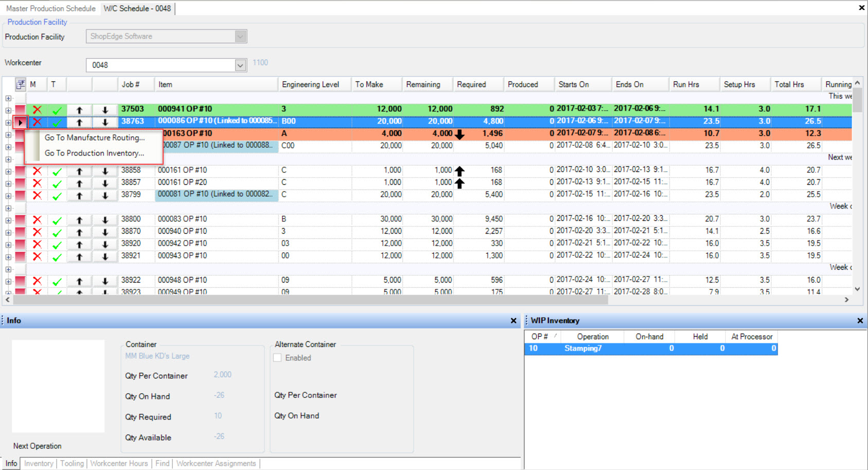The height and width of the screenshot is (470, 868).
Task: Click large up arrow in job 38858 row
Action: click(459, 171)
